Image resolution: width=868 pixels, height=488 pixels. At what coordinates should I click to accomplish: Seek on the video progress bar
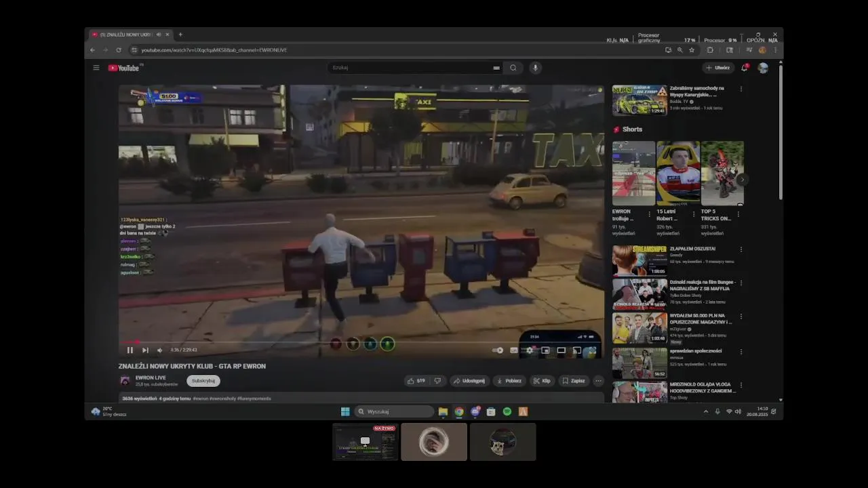[361, 342]
